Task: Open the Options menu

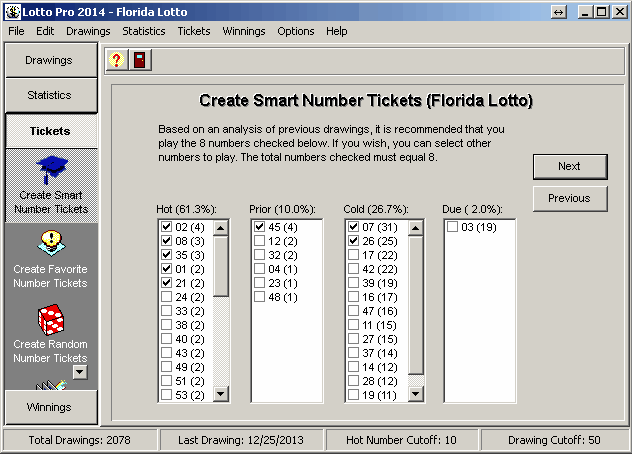Action: pos(295,31)
